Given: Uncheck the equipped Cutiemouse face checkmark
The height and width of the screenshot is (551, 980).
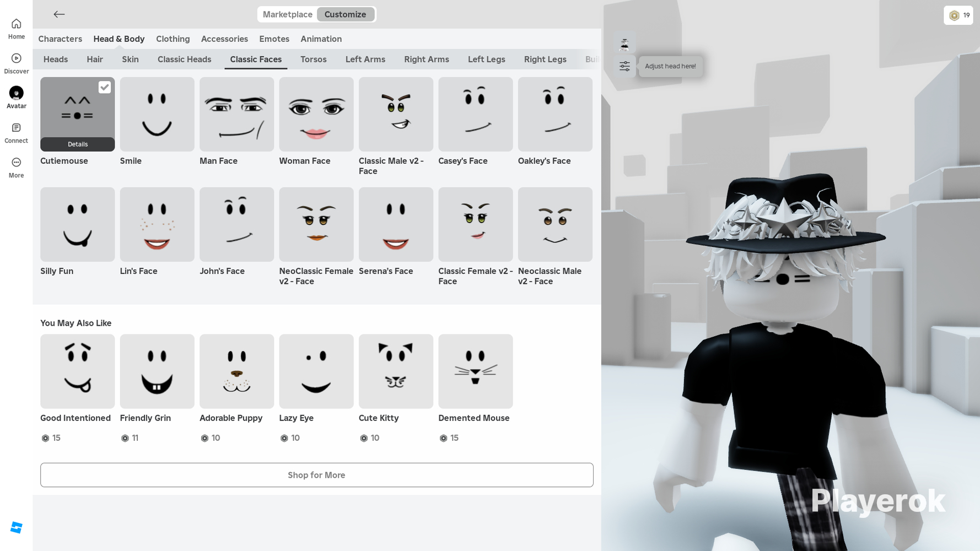Looking at the screenshot, I should pyautogui.click(x=105, y=87).
